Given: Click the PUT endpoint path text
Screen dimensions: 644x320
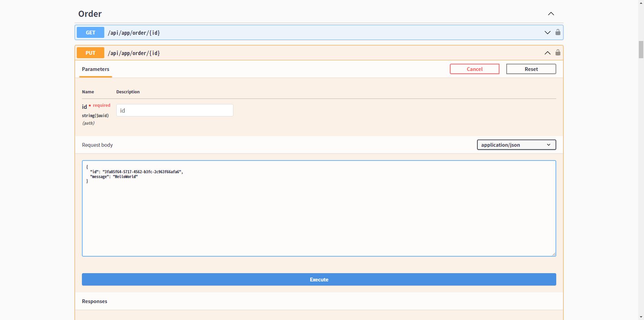Looking at the screenshot, I should pyautogui.click(x=134, y=53).
